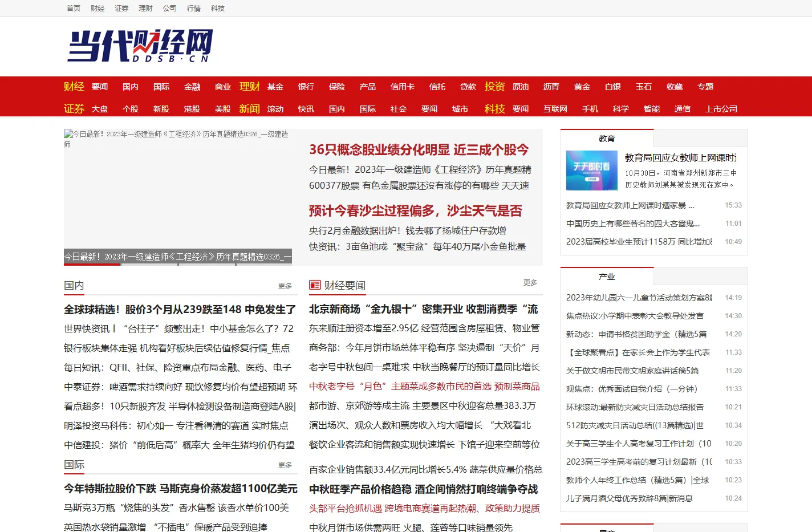Open 中信建投 猪价前低后高 article
The height and width of the screenshot is (532, 812).
pos(180,445)
